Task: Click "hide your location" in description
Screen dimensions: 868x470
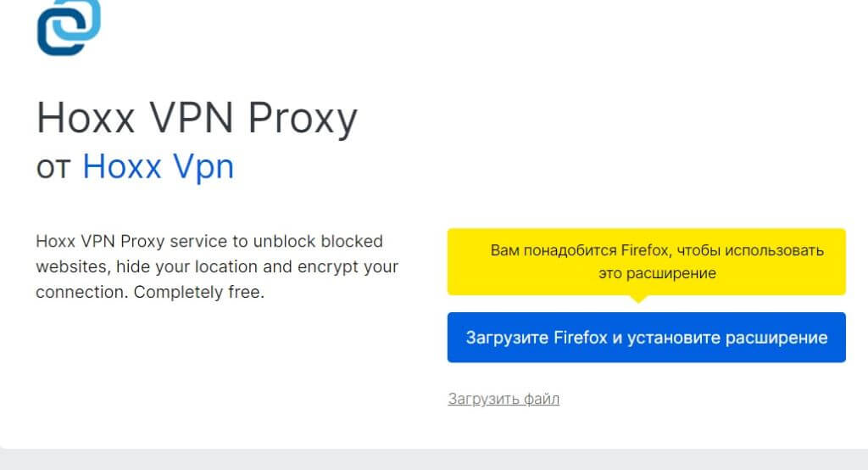Action: (x=176, y=267)
